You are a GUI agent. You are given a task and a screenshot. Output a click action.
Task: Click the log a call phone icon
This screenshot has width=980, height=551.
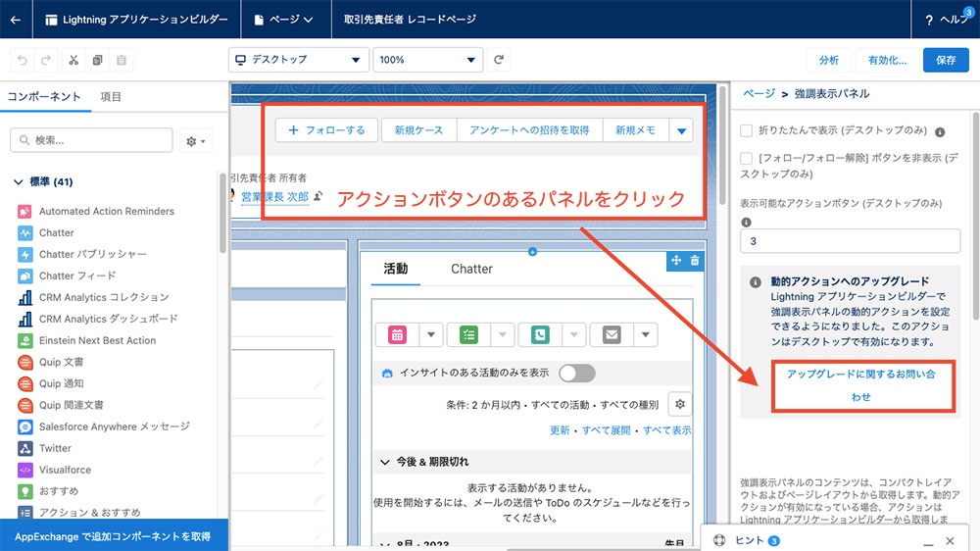[x=541, y=334]
